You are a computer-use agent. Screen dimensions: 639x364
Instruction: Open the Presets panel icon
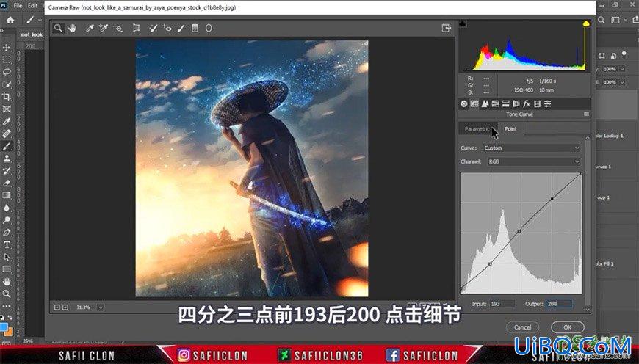click(548, 103)
